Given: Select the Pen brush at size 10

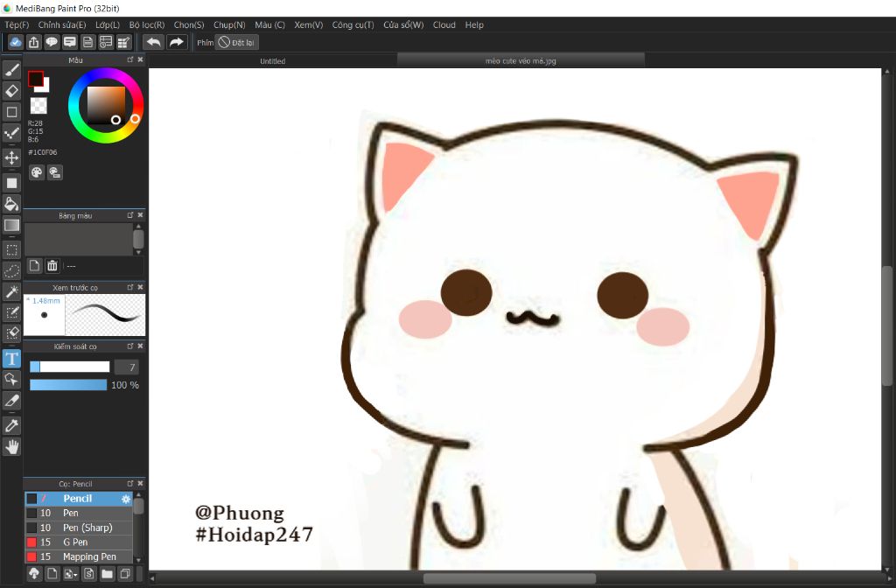Looking at the screenshot, I should click(79, 513).
